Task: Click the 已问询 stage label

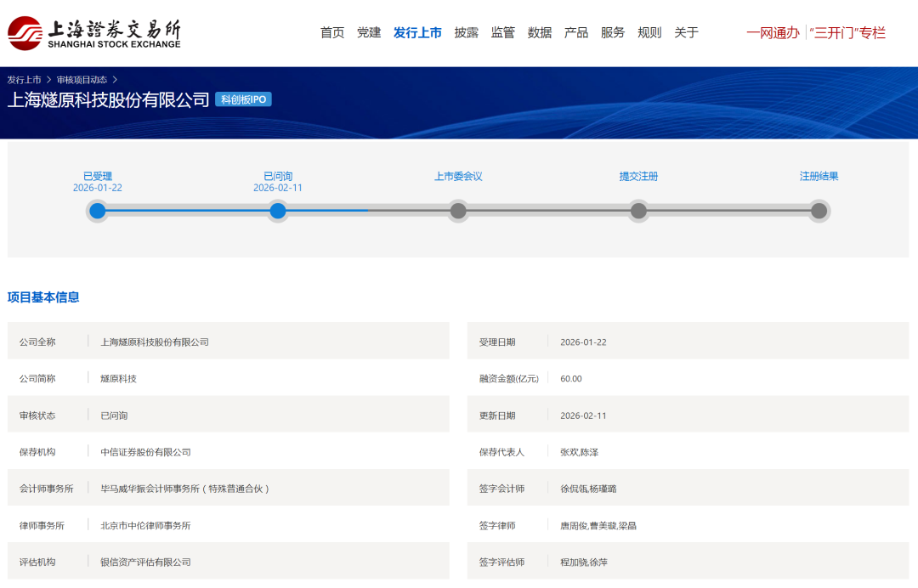Action: (x=278, y=176)
